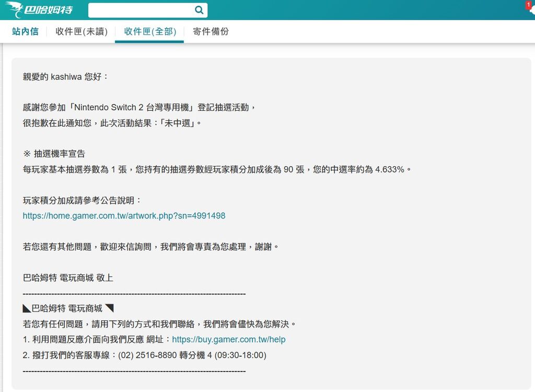Click the customer service phone line (02) 2516-8890

pyautogui.click(x=145, y=355)
